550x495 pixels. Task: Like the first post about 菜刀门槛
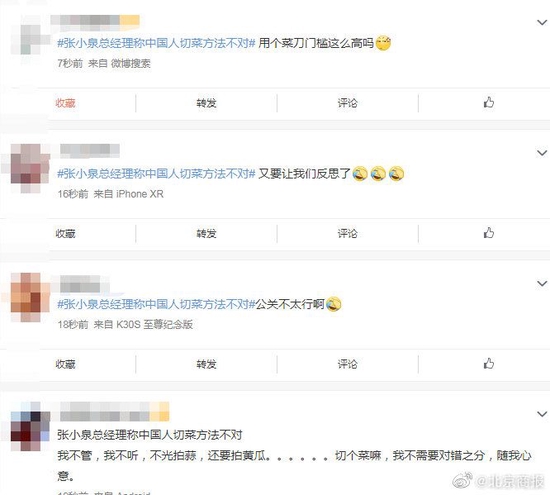(489, 102)
